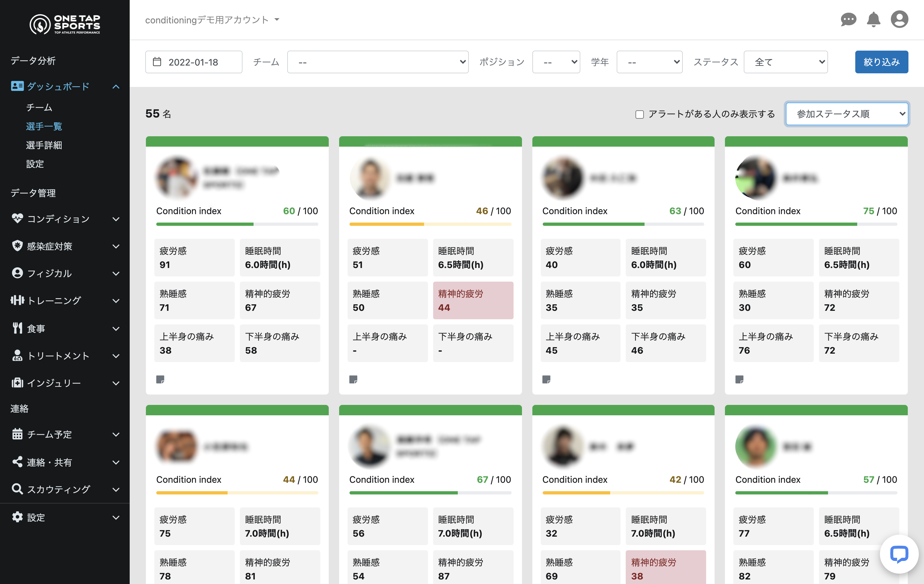
Task: Click 疲労感 91 tile
Action: coord(194,257)
